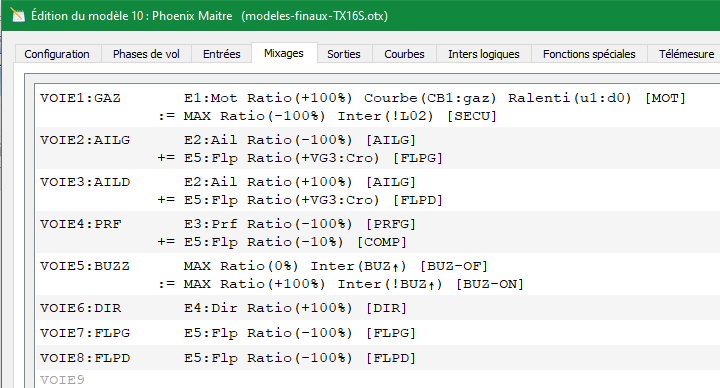Select the VOIE1:GAZ E1:Mot mix line
The image size is (720, 388).
pyautogui.click(x=377, y=98)
